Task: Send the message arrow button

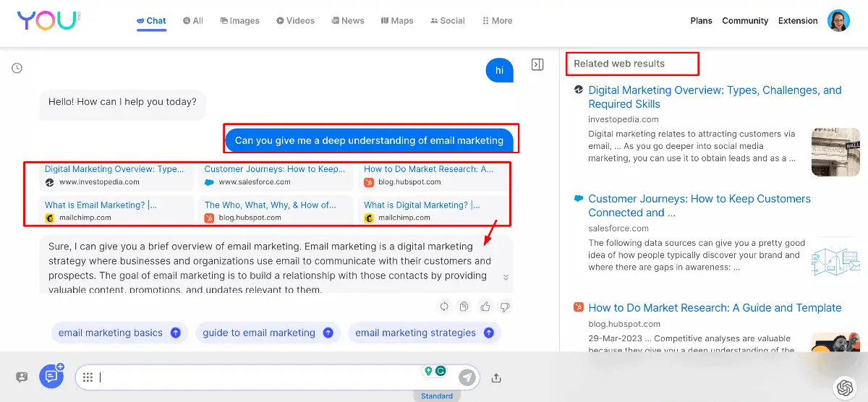Action: click(x=467, y=377)
